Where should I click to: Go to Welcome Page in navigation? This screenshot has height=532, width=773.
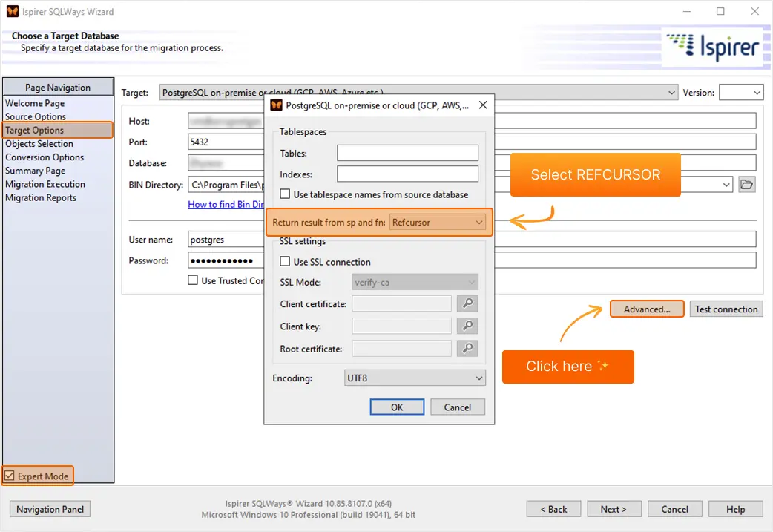(35, 103)
